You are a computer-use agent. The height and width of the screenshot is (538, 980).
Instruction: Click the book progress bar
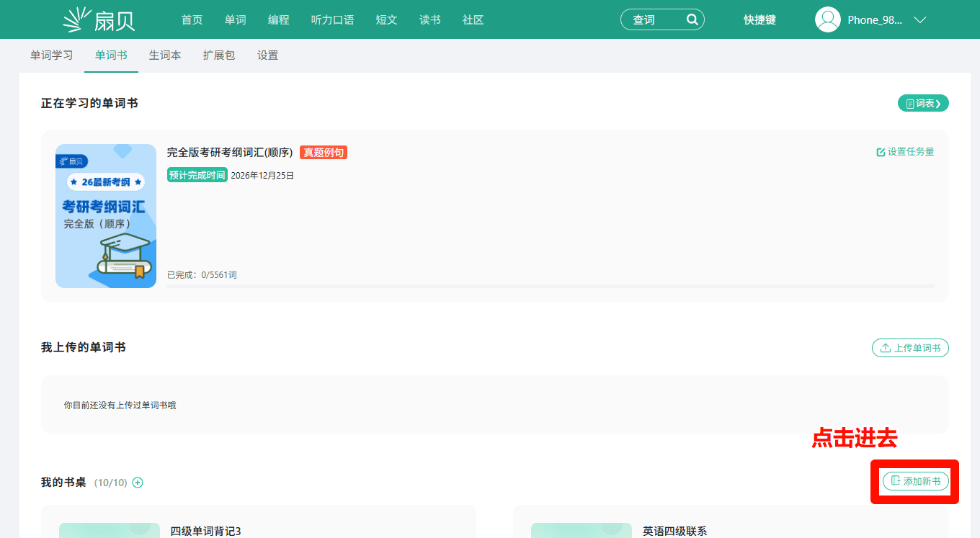(x=551, y=287)
